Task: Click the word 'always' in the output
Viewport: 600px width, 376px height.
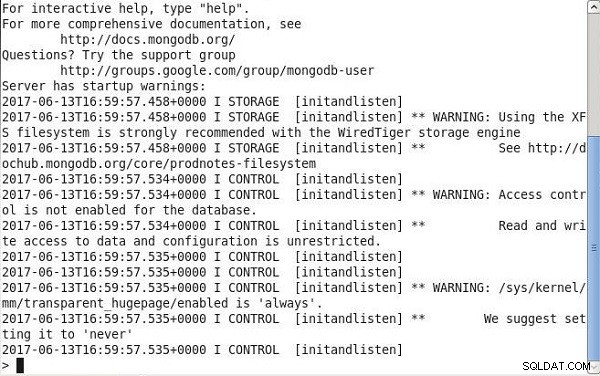Action: pyautogui.click(x=287, y=303)
